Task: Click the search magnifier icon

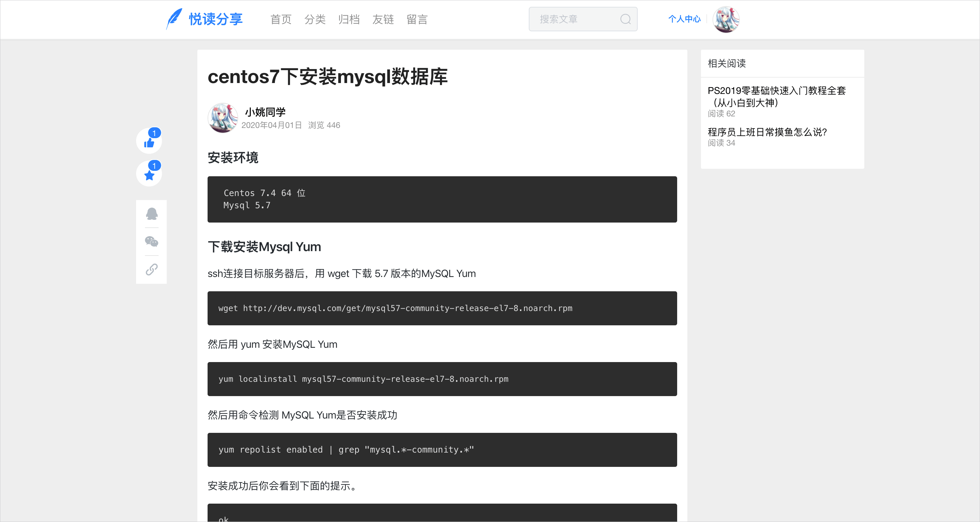Action: [625, 19]
